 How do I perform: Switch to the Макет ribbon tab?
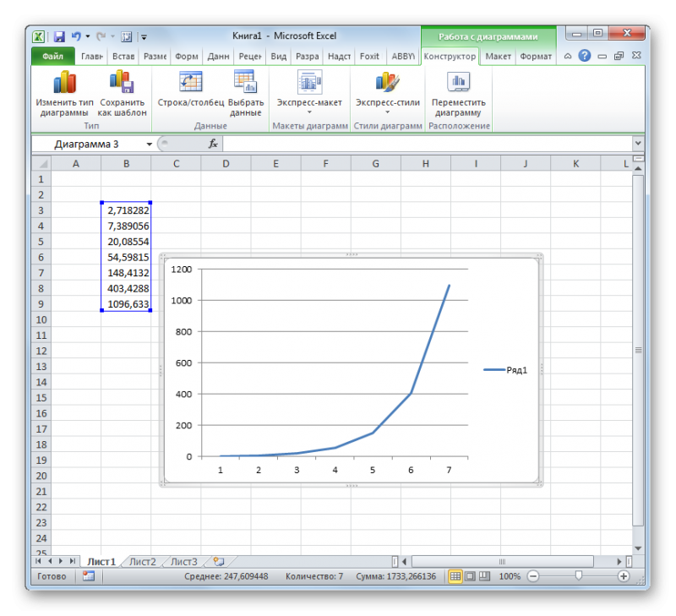click(x=498, y=57)
